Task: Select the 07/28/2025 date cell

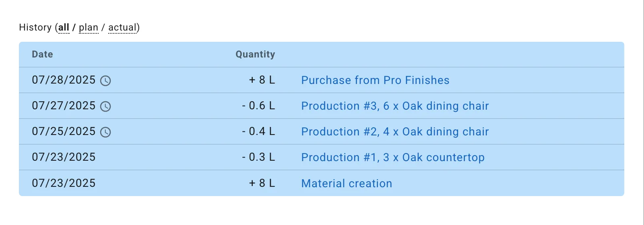Action: coord(64,80)
